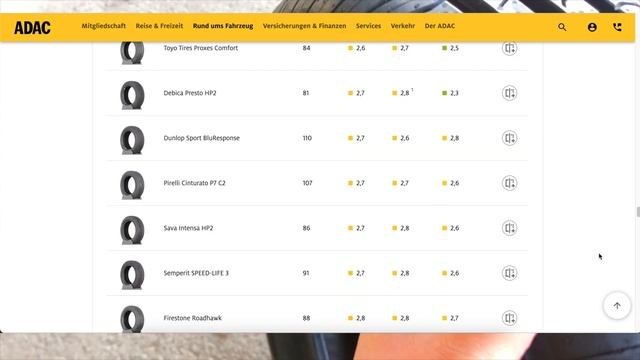Open Pirelli Cinturato P7 C2 tire link

[x=194, y=183]
